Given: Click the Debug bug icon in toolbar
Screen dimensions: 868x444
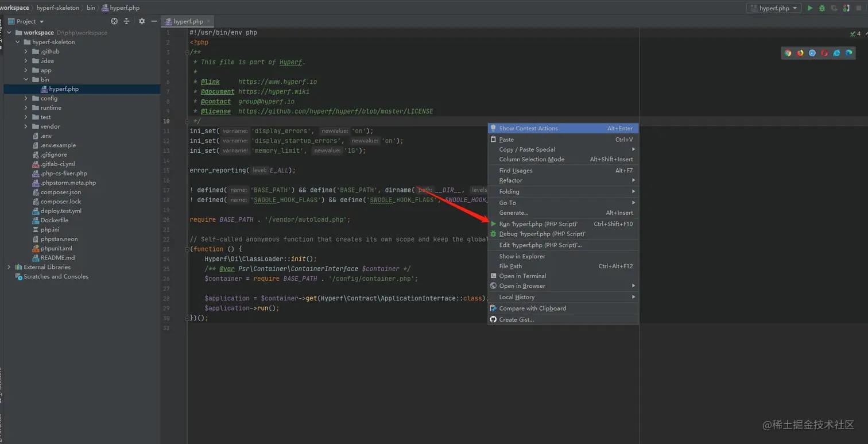Looking at the screenshot, I should coord(822,8).
